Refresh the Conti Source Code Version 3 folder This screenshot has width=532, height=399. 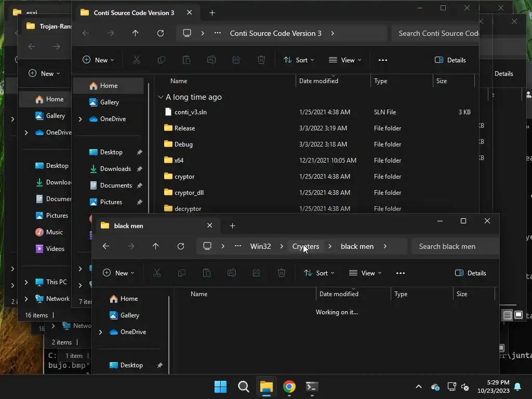pos(161,33)
